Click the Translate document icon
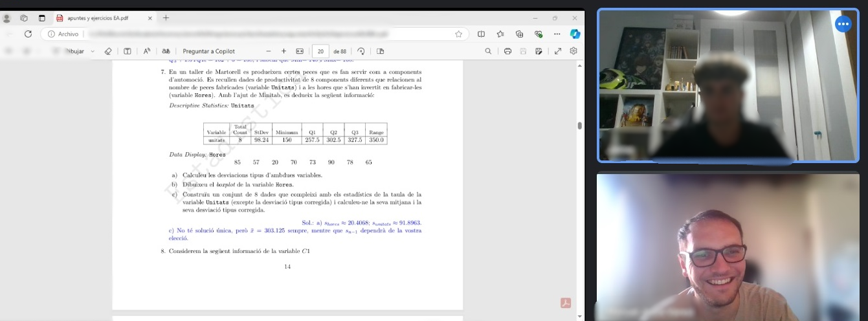The image size is (868, 321). [x=166, y=51]
